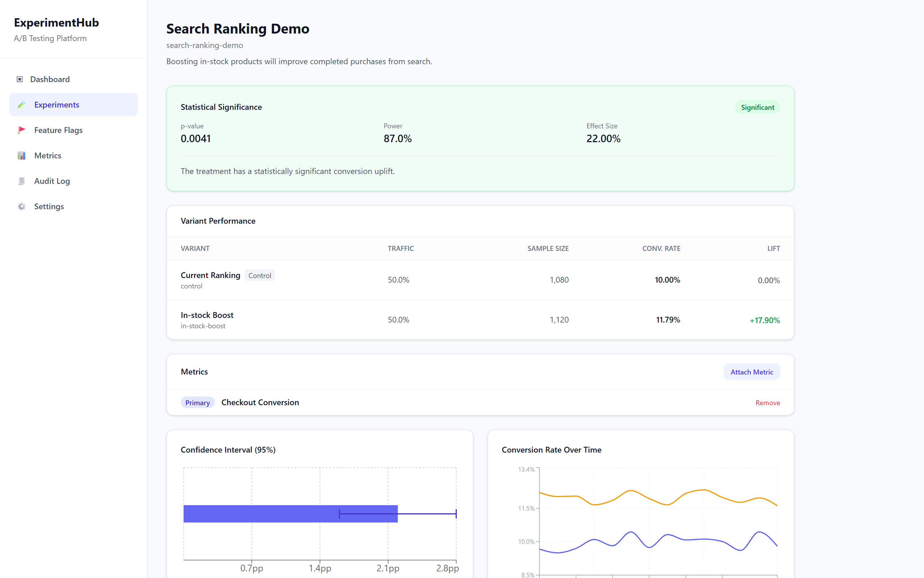Click the Audit Log document icon

coord(21,181)
